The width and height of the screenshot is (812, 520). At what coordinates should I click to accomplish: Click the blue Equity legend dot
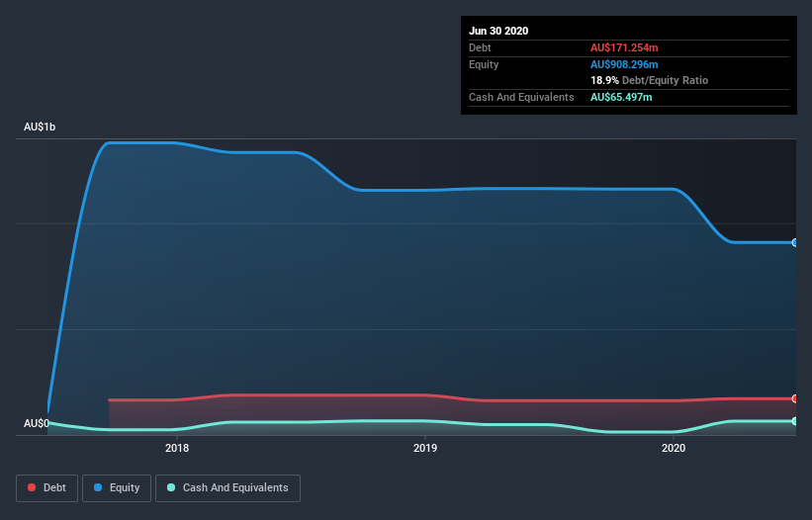click(x=98, y=487)
